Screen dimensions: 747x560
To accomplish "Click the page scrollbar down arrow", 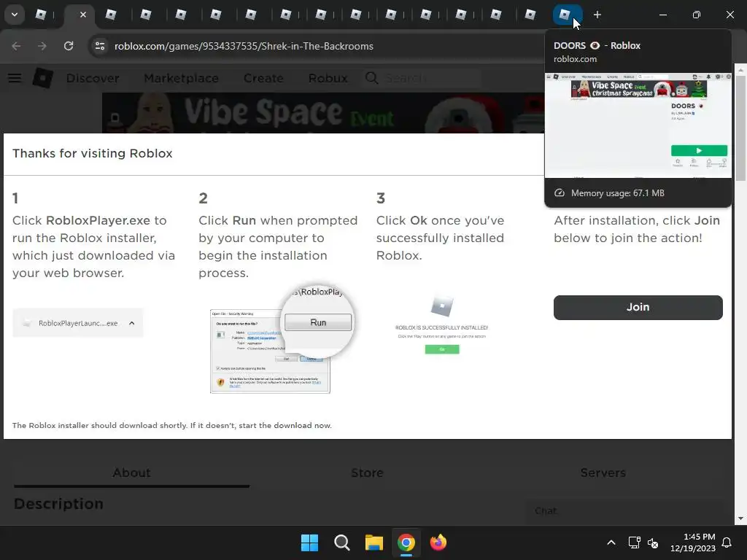I will click(x=740, y=518).
